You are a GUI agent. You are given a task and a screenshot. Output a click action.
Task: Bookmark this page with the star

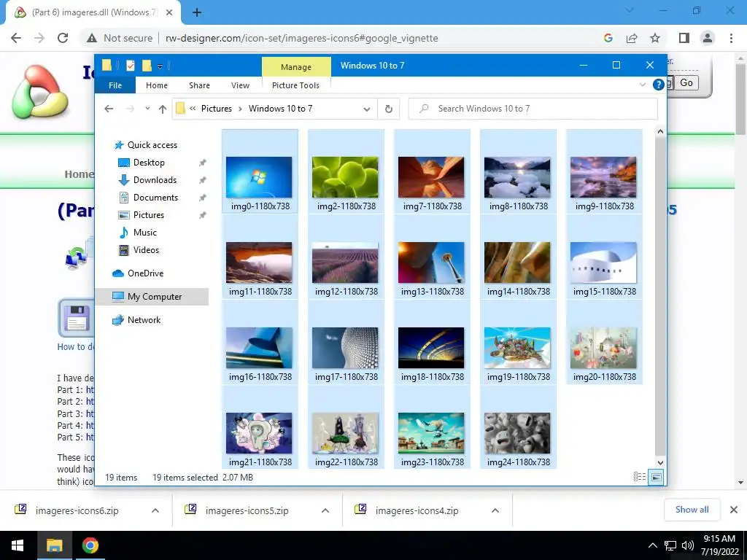655,38
